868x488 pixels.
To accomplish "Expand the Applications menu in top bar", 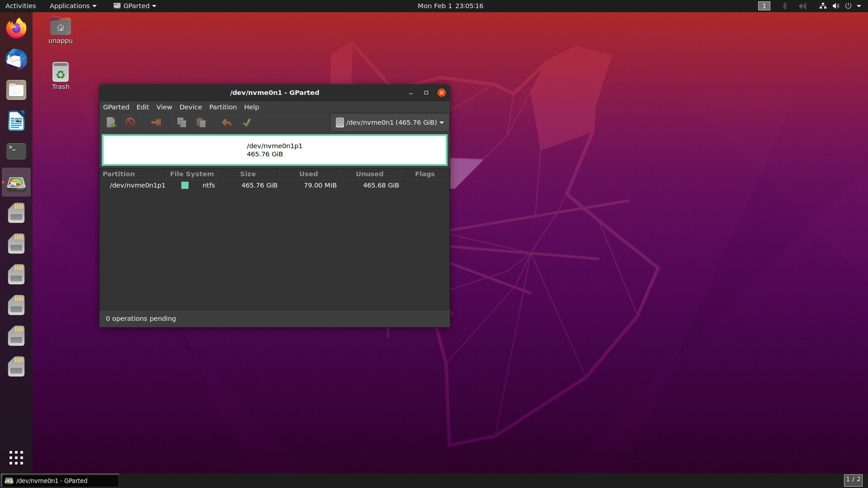I will coord(73,6).
